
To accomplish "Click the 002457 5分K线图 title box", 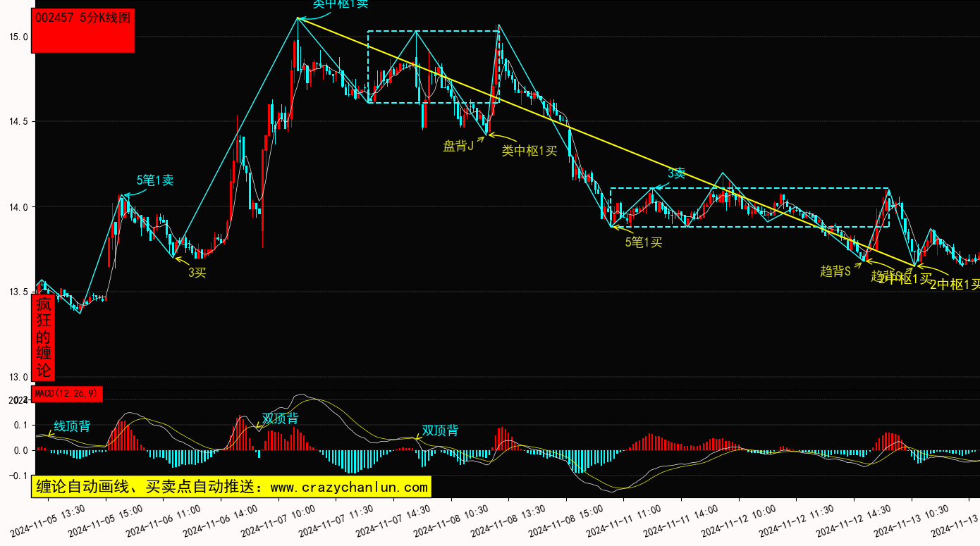I will pos(83,30).
